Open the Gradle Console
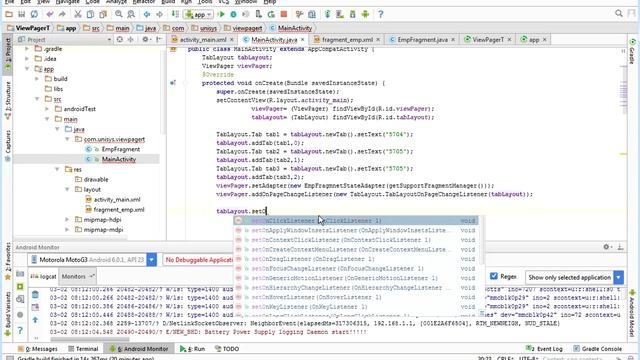This screenshot has height=360, width=640. (598, 349)
